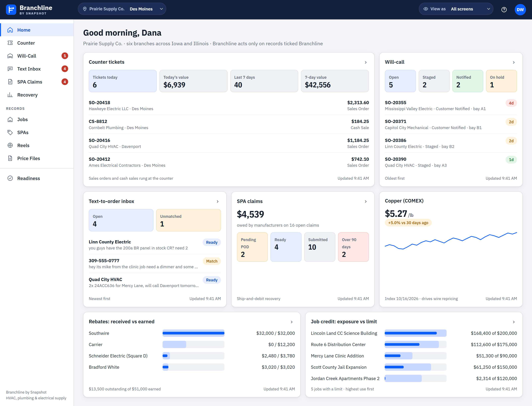Expand the Text-to-order inbox chevron
The height and width of the screenshot is (406, 532).
(218, 202)
